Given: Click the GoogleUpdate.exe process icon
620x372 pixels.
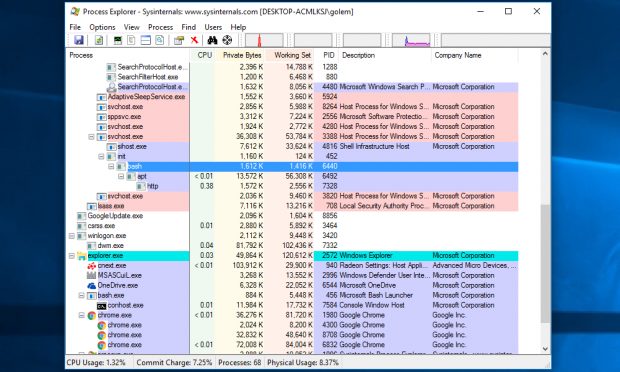Looking at the screenshot, I should 81,216.
